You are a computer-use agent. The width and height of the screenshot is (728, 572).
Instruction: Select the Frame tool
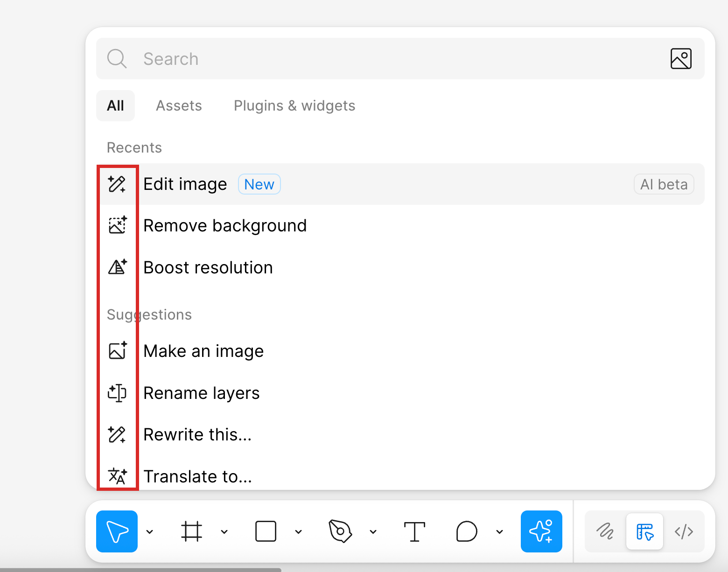(x=191, y=531)
